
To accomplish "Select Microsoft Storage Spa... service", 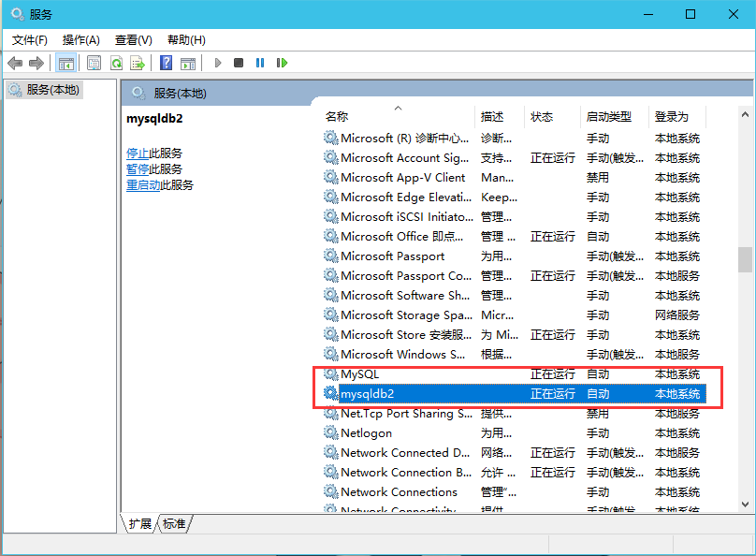I will [x=514, y=315].
